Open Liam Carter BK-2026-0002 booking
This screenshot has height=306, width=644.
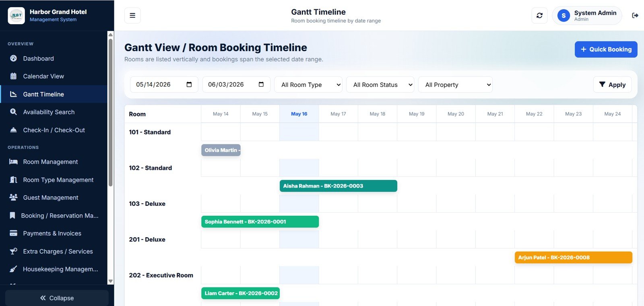240,294
